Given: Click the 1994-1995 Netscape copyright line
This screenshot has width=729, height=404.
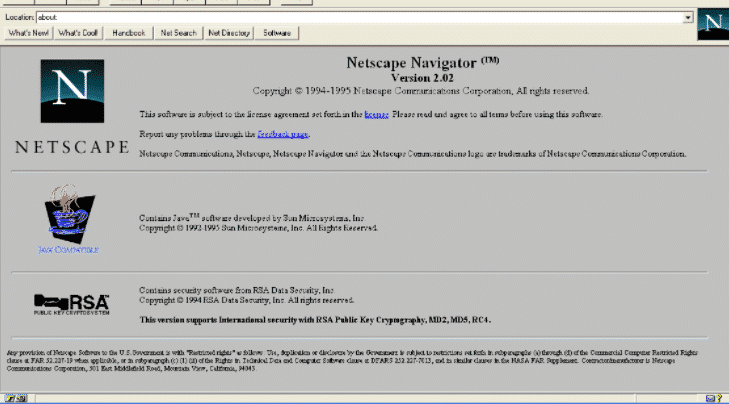Looking at the screenshot, I should coord(421,91).
